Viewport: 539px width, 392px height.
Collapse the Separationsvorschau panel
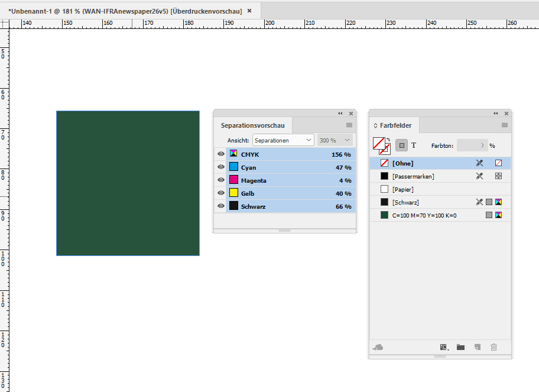[x=340, y=113]
